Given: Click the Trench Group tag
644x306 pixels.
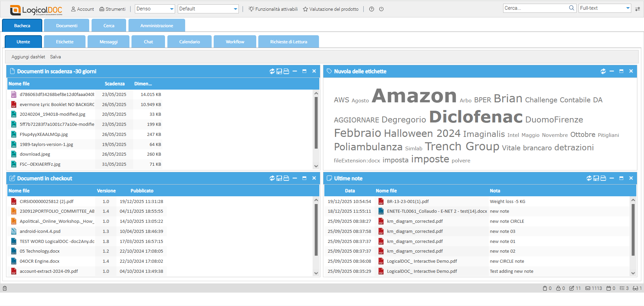Looking at the screenshot, I should pyautogui.click(x=462, y=147).
